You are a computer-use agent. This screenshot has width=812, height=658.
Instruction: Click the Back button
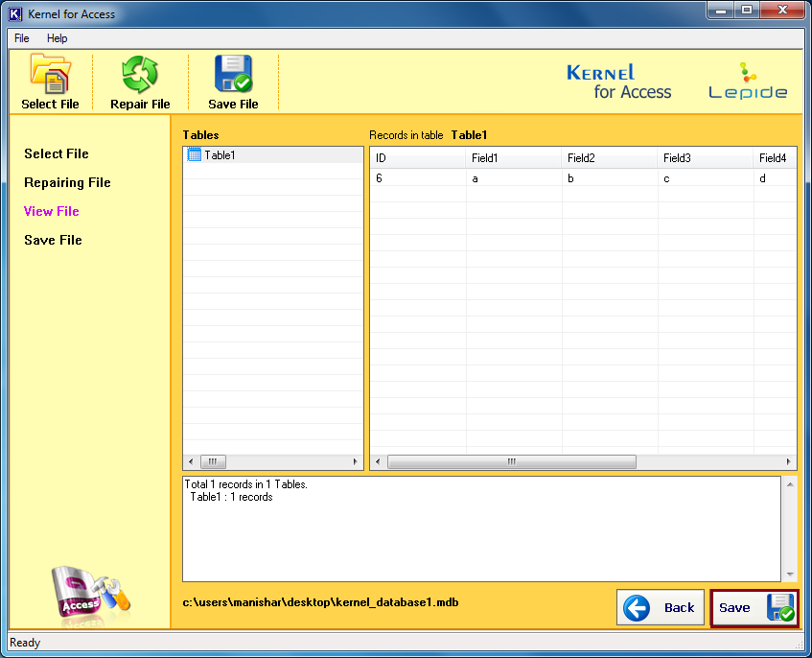[661, 607]
